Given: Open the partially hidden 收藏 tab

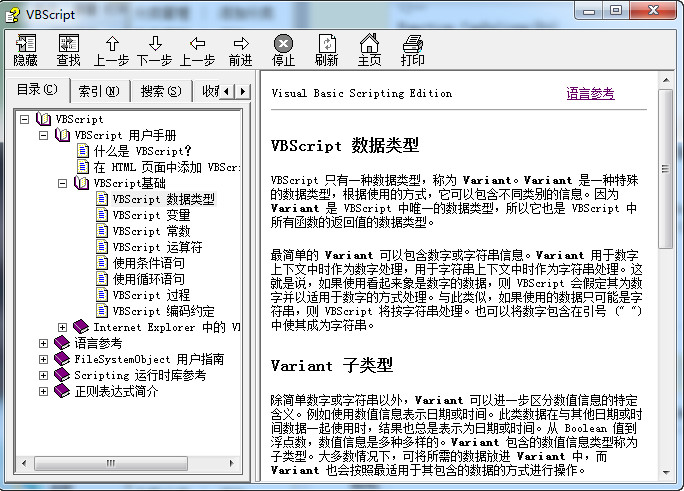Looking at the screenshot, I should [209, 91].
